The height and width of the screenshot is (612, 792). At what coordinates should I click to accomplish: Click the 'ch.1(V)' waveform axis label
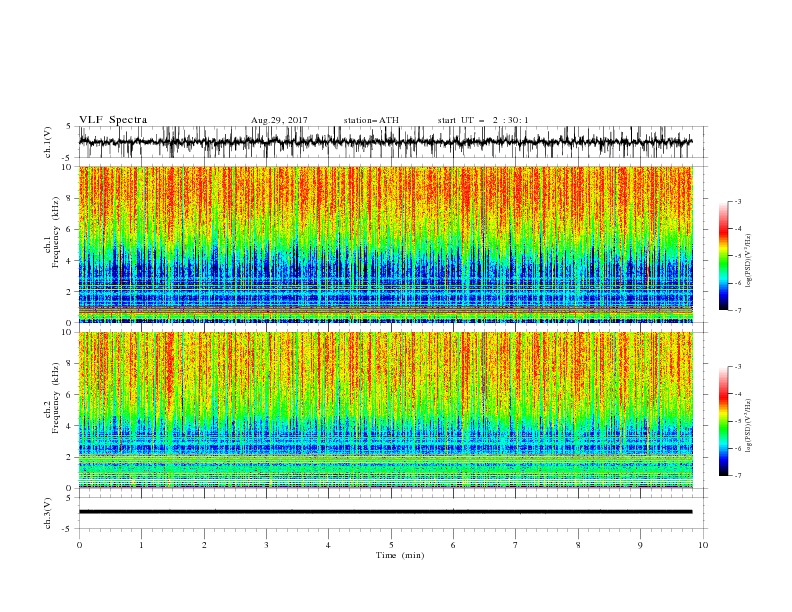(48, 142)
